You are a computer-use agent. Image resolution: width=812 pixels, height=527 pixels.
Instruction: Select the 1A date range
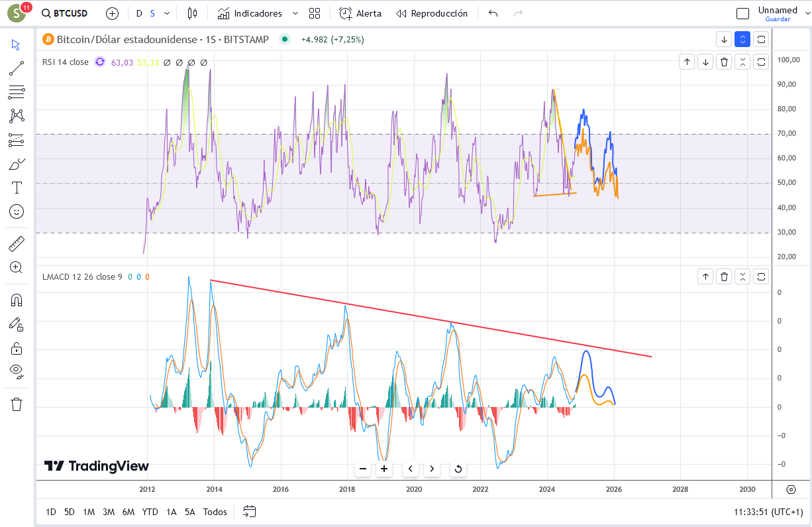pyautogui.click(x=172, y=512)
